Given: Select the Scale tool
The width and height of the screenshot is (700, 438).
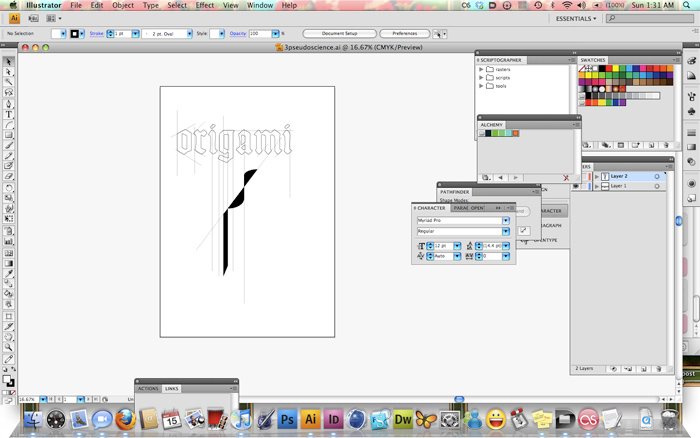Looking at the screenshot, I should (x=8, y=198).
